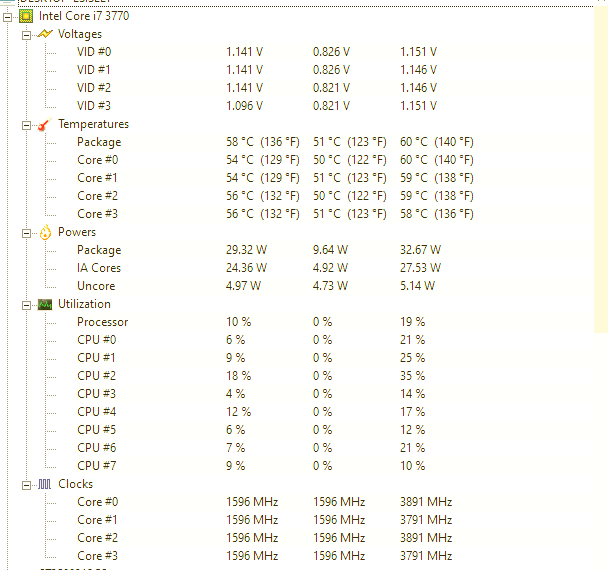Click the Temperatures thermometer icon
This screenshot has width=608, height=570.
pyautogui.click(x=45, y=124)
